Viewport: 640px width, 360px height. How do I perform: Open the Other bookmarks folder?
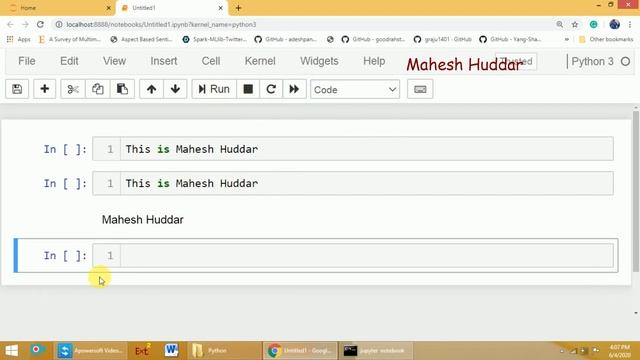click(606, 39)
